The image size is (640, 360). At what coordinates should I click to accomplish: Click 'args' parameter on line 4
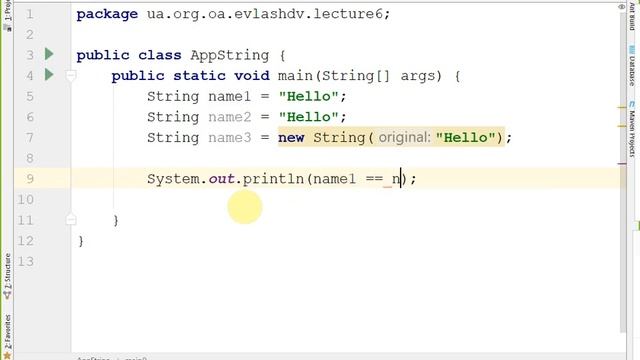point(418,76)
